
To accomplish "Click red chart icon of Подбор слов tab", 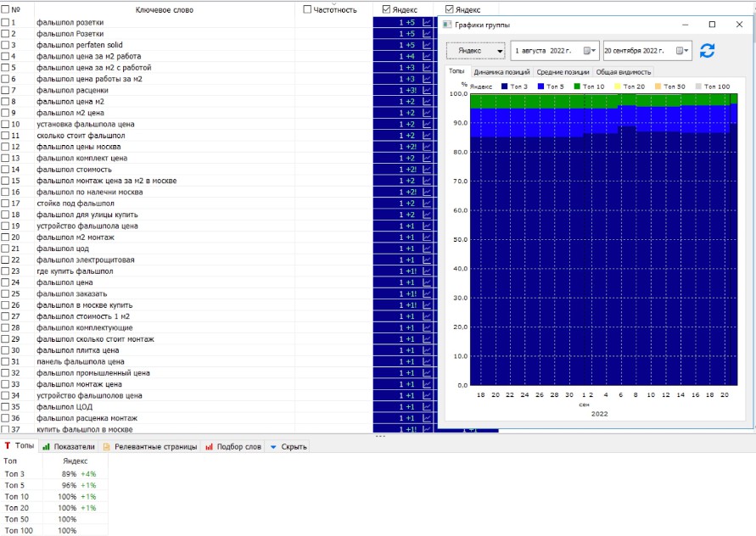I will tap(209, 447).
